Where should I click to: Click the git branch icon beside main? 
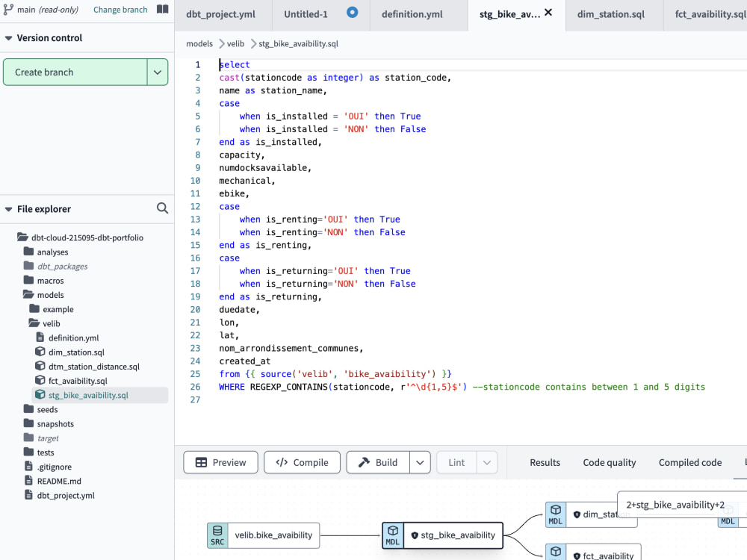8,10
